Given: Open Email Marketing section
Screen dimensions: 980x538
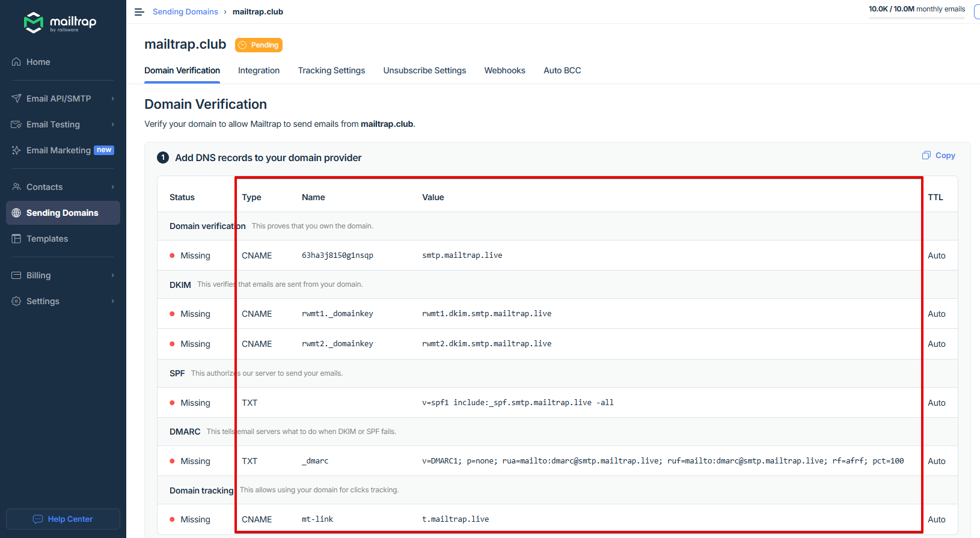Looking at the screenshot, I should (58, 150).
